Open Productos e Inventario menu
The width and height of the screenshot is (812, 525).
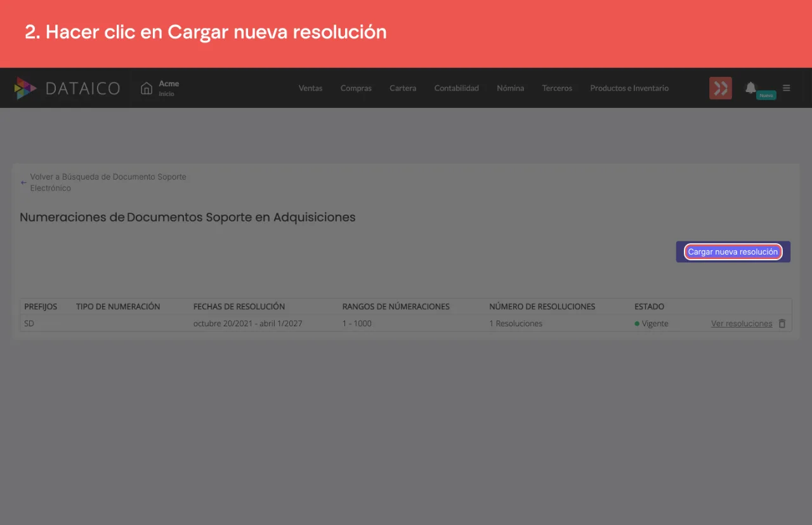pyautogui.click(x=629, y=88)
